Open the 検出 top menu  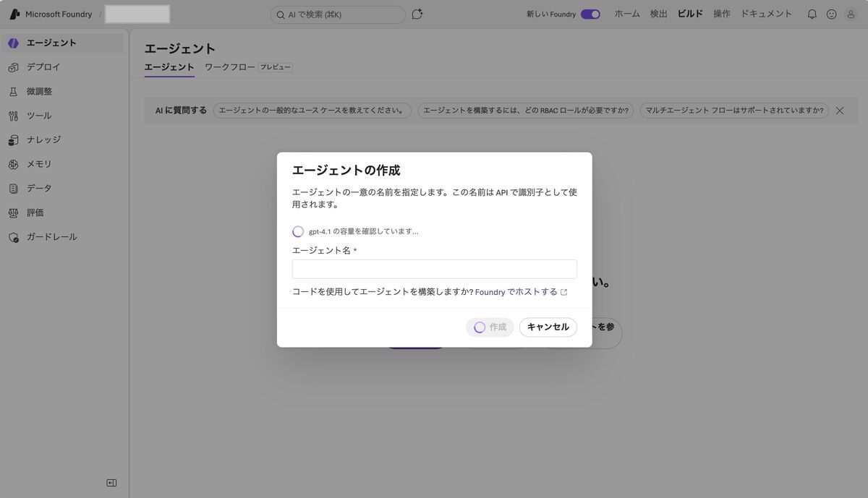(x=659, y=14)
